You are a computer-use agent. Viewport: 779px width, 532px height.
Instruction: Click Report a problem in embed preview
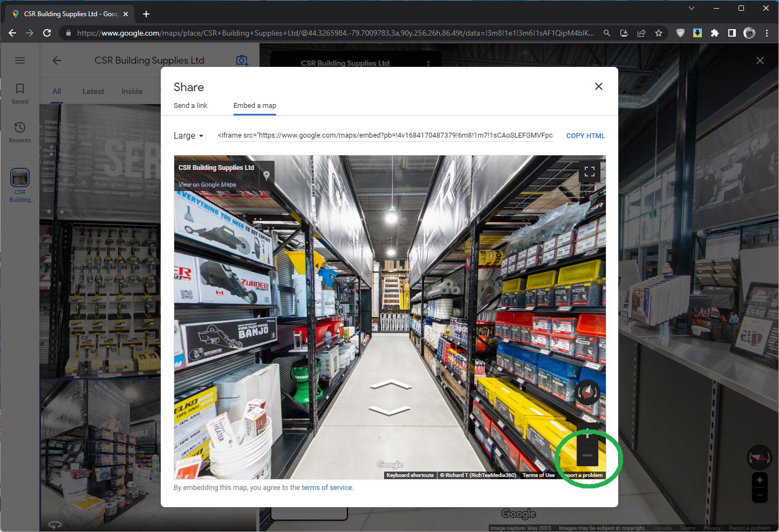click(x=582, y=475)
